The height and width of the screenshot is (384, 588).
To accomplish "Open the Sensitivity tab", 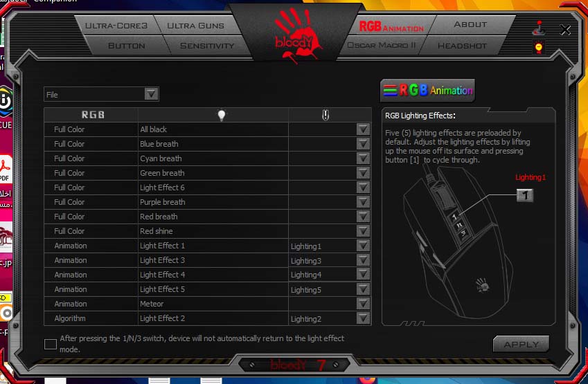I will pos(206,46).
